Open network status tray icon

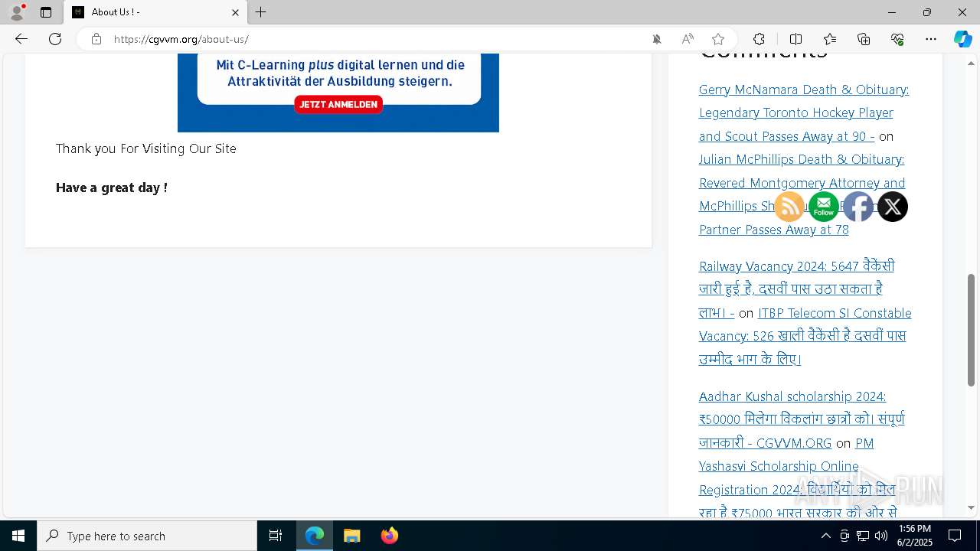863,536
